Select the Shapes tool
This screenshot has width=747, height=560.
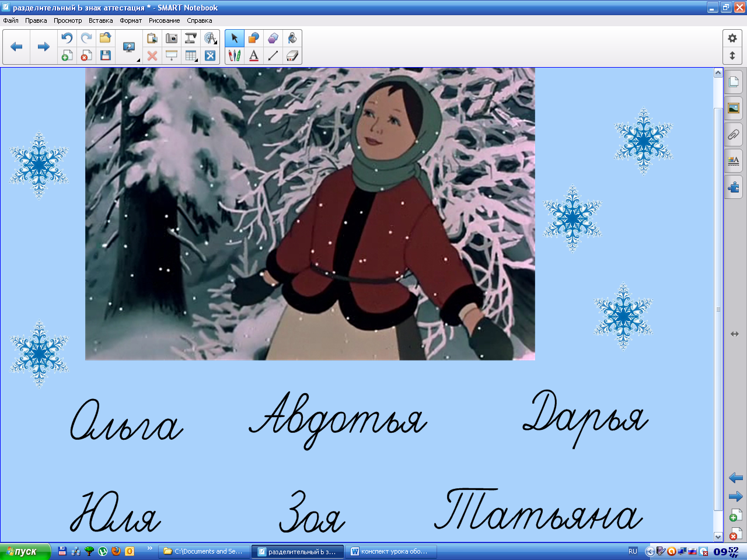(x=254, y=38)
